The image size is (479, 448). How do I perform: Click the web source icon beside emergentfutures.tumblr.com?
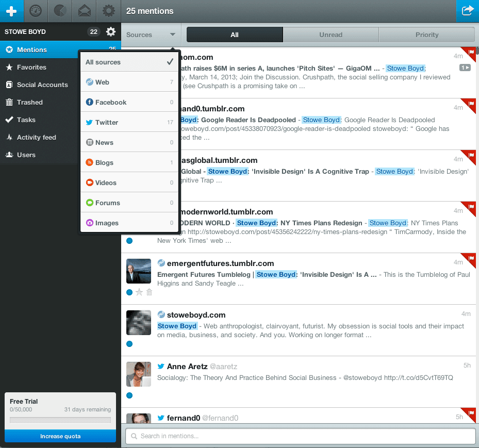tap(161, 263)
